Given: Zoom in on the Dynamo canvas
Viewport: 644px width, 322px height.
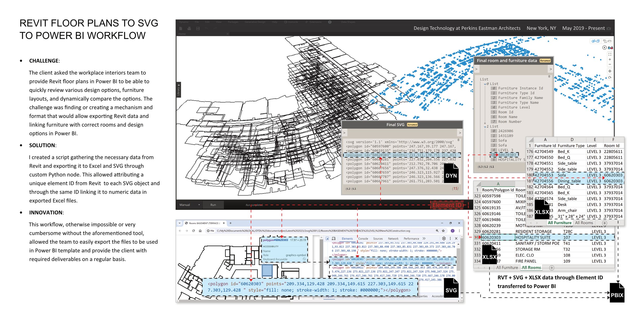Looking at the screenshot, I should pyautogui.click(x=610, y=59).
